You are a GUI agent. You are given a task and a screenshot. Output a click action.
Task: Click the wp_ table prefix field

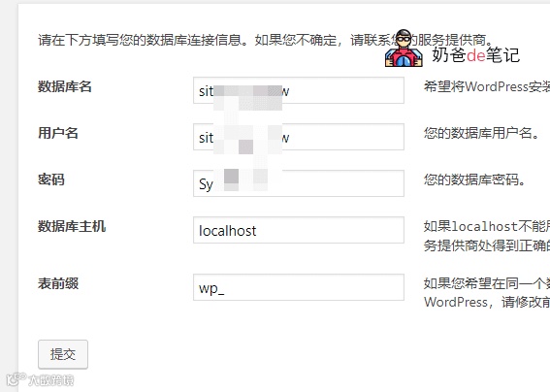299,287
